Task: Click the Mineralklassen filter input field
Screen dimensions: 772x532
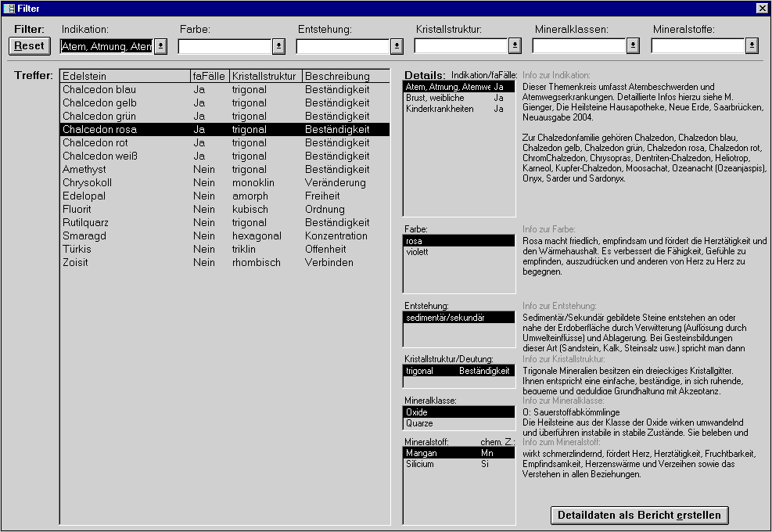Action: pos(580,46)
